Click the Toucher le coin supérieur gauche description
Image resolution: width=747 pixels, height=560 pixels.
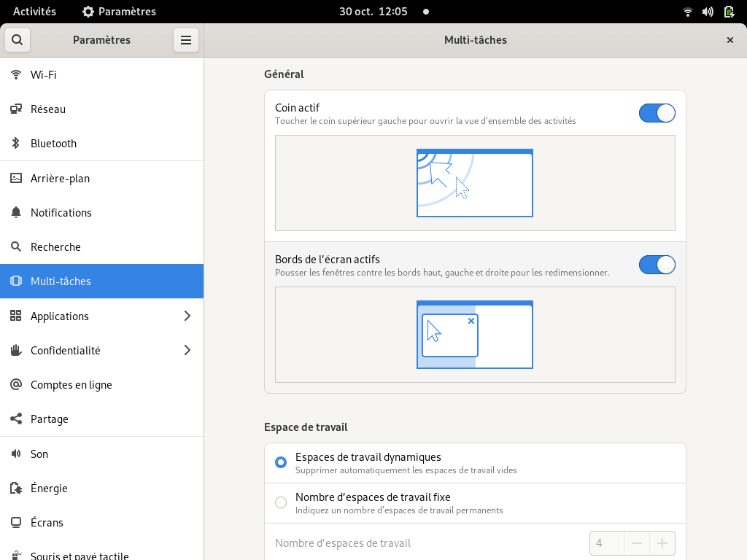pyautogui.click(x=425, y=121)
